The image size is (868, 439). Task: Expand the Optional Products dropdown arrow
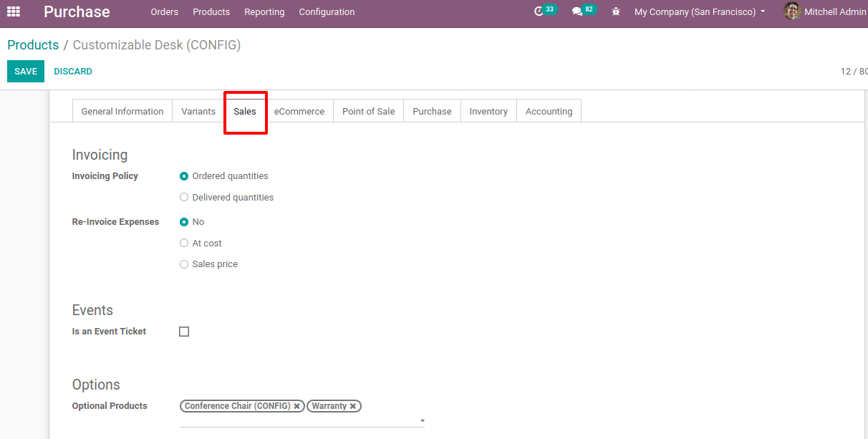click(423, 421)
